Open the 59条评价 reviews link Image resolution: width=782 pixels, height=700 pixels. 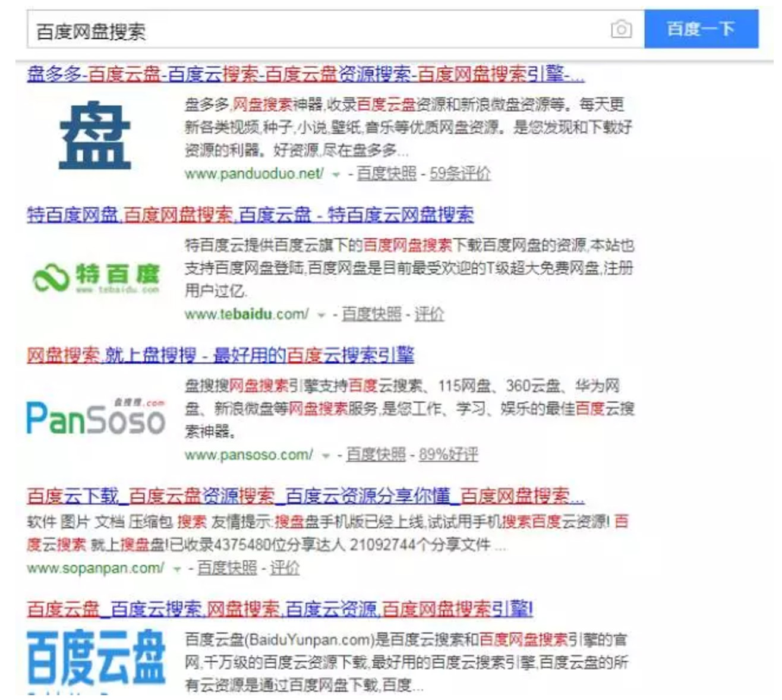pos(460,174)
